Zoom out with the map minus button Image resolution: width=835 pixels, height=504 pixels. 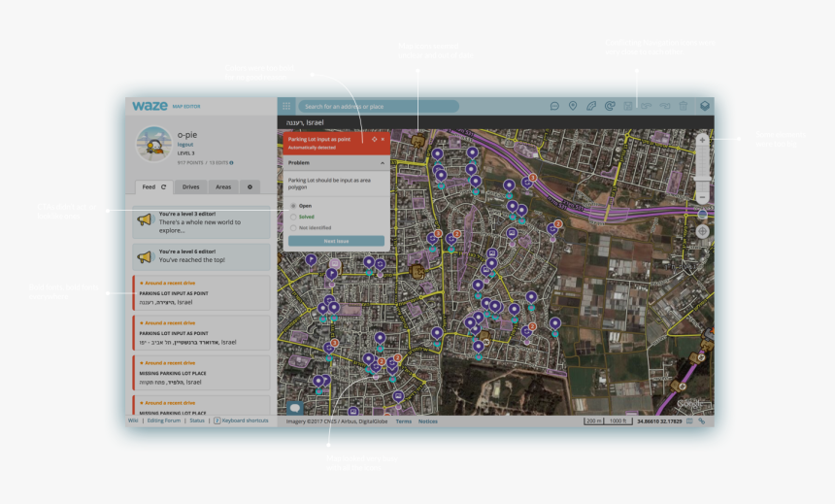(x=702, y=198)
